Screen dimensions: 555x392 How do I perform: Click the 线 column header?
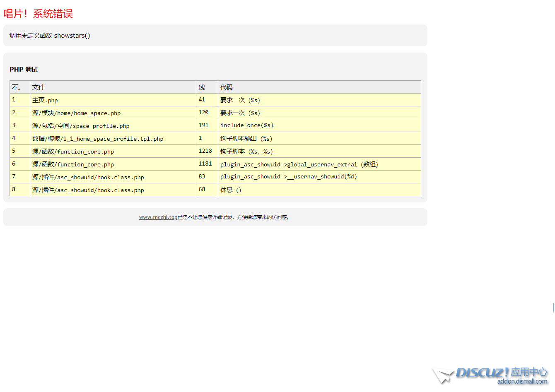pos(207,87)
